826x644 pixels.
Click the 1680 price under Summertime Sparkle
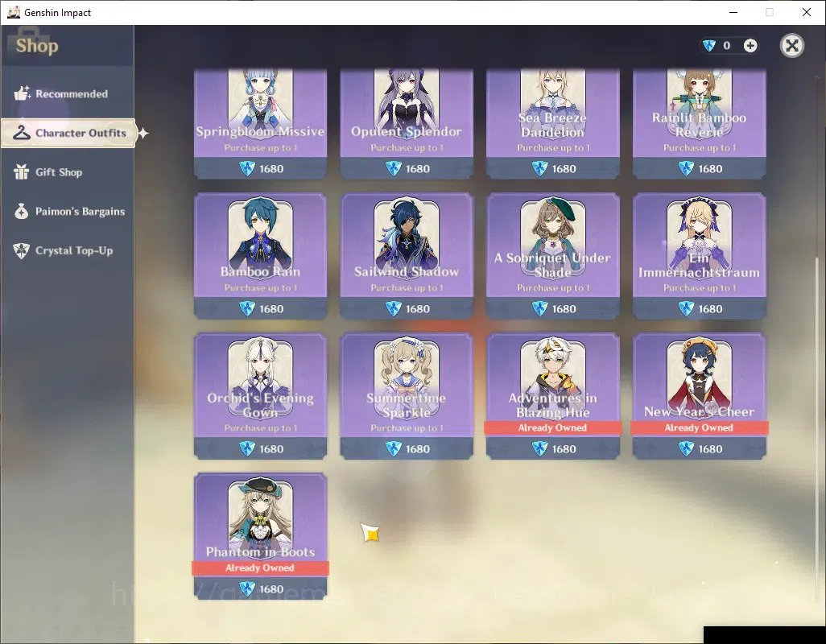418,449
